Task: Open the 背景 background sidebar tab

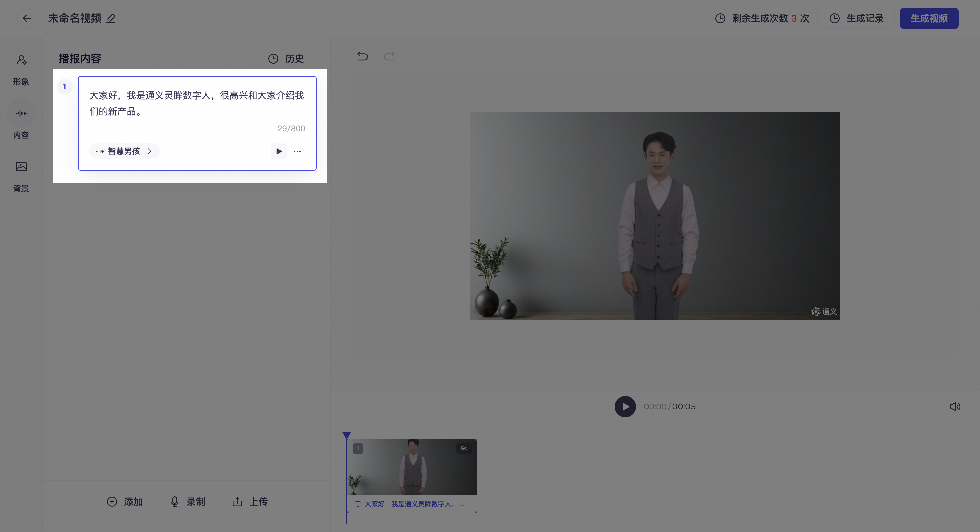Action: (21, 177)
